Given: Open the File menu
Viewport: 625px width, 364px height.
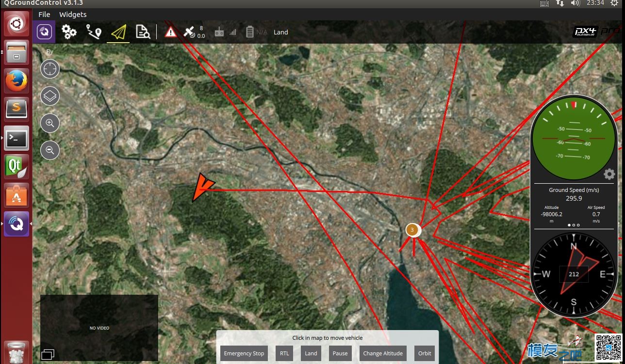Looking at the screenshot, I should 44,15.
